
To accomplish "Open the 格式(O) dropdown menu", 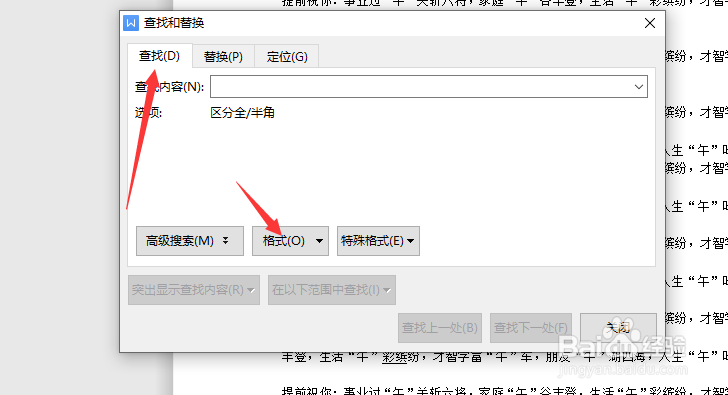I will (x=291, y=241).
